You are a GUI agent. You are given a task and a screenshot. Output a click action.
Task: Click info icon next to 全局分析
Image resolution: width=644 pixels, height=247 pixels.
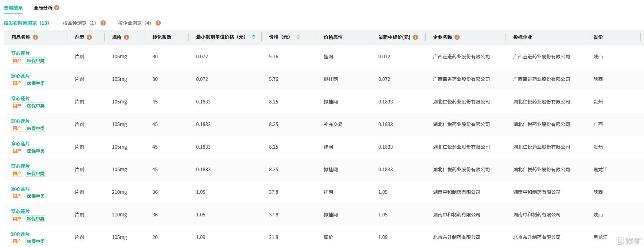point(57,8)
